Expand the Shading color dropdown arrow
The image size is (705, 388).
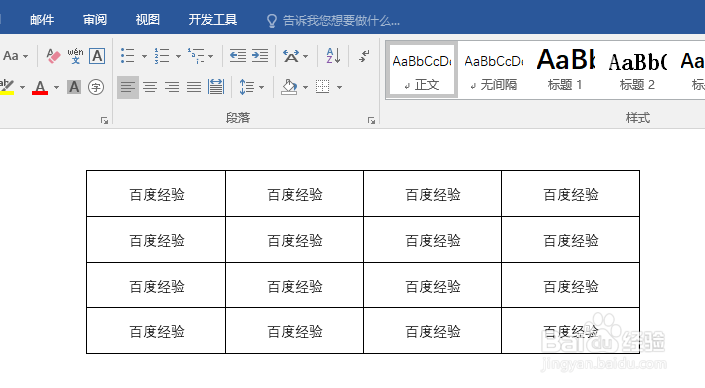pos(305,87)
